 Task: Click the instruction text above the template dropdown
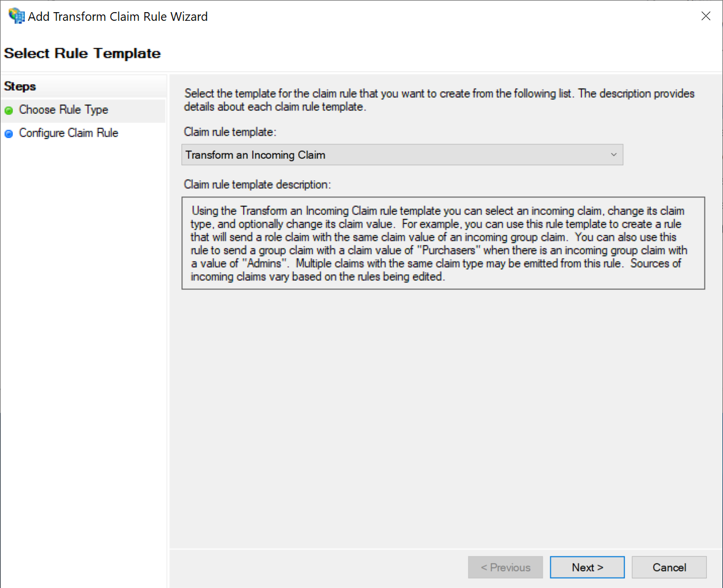pyautogui.click(x=439, y=100)
